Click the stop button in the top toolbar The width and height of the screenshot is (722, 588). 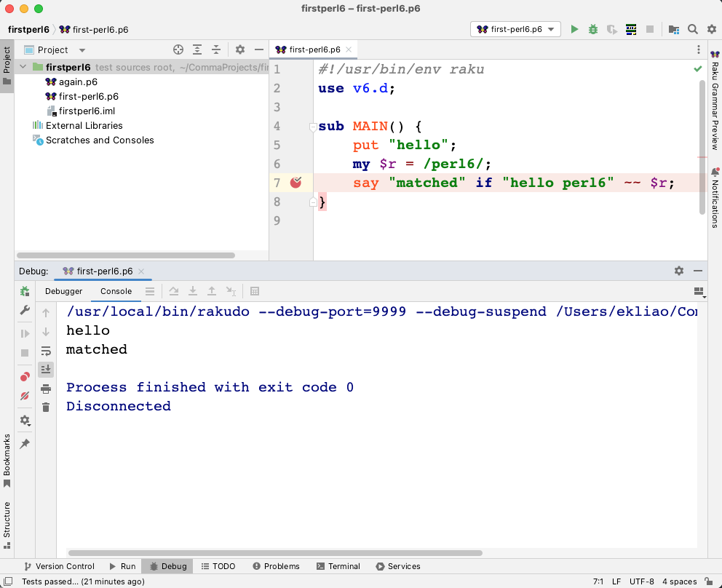click(x=650, y=29)
